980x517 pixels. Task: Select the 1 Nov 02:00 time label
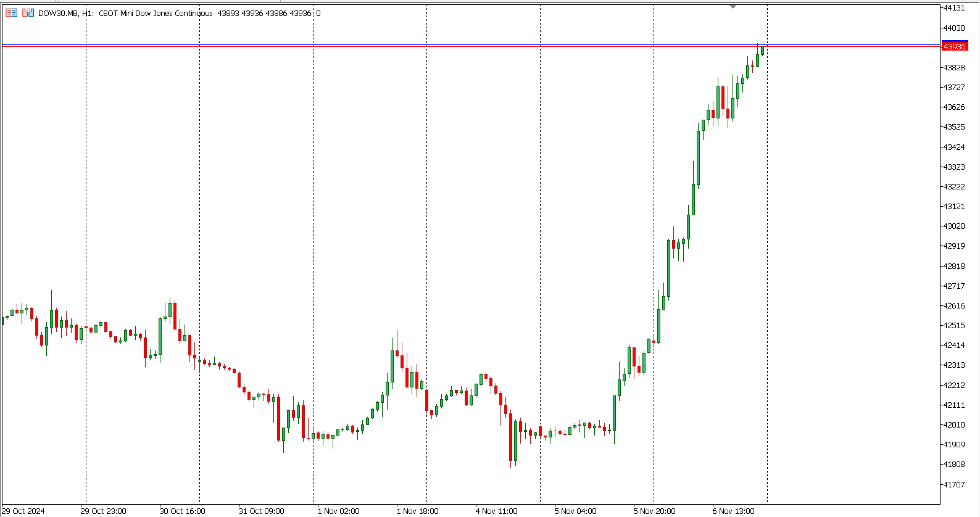coord(338,511)
